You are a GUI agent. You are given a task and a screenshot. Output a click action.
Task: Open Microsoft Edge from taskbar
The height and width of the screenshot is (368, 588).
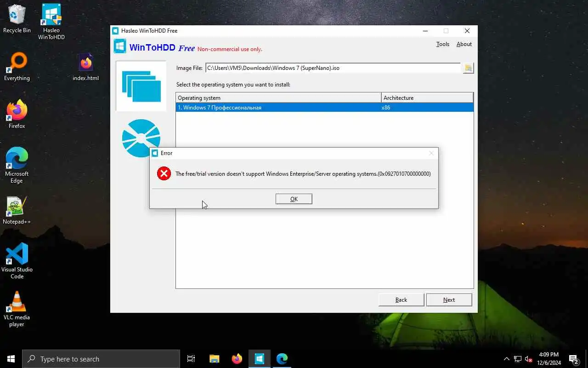(x=282, y=359)
